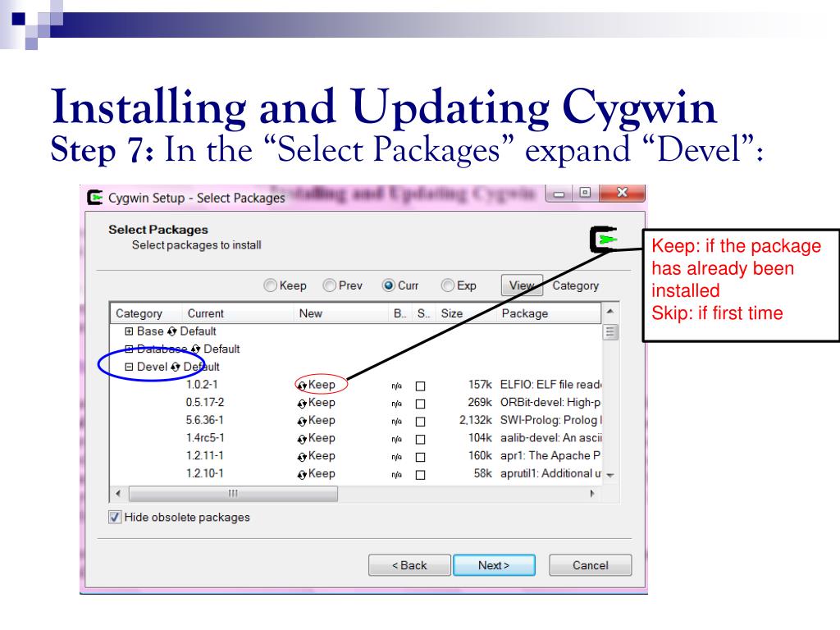The image size is (840, 630).
Task: Click version 1.0.2-1 in the Current column
Action: [202, 385]
